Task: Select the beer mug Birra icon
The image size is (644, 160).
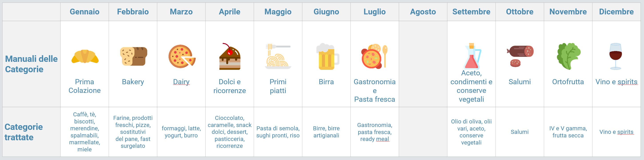Action: pos(328,57)
